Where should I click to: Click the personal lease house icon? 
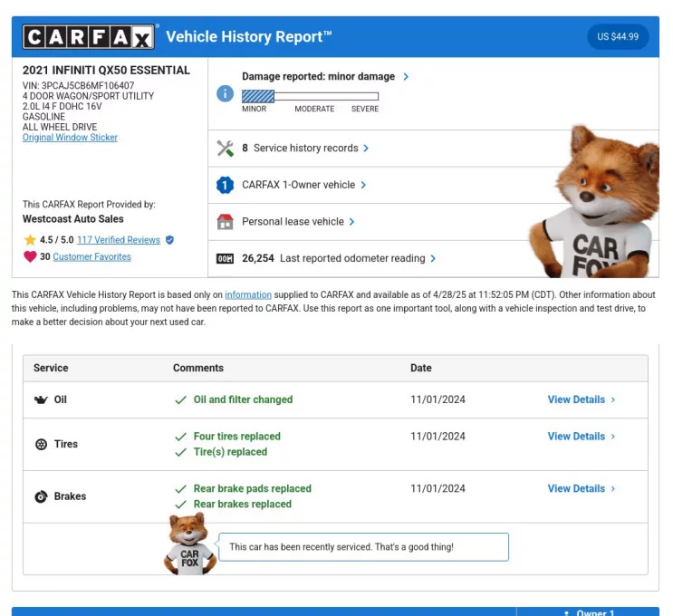[x=225, y=222]
